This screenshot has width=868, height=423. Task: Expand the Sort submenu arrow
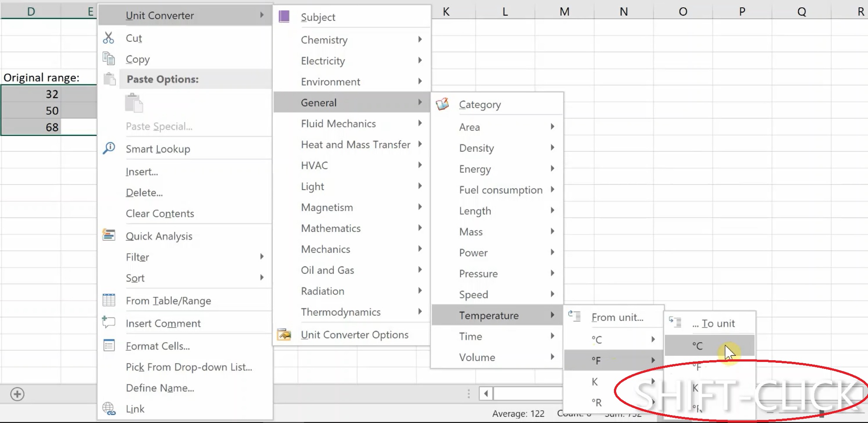coord(262,278)
